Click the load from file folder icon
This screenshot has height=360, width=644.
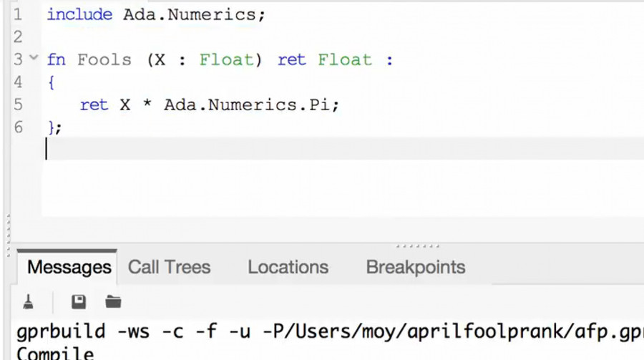pyautogui.click(x=113, y=301)
